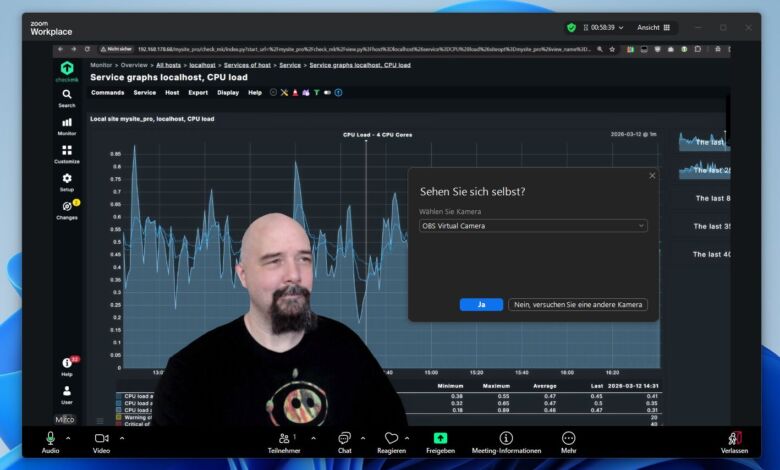
Task: Expand the Audio options chevron
Action: pyautogui.click(x=69, y=438)
